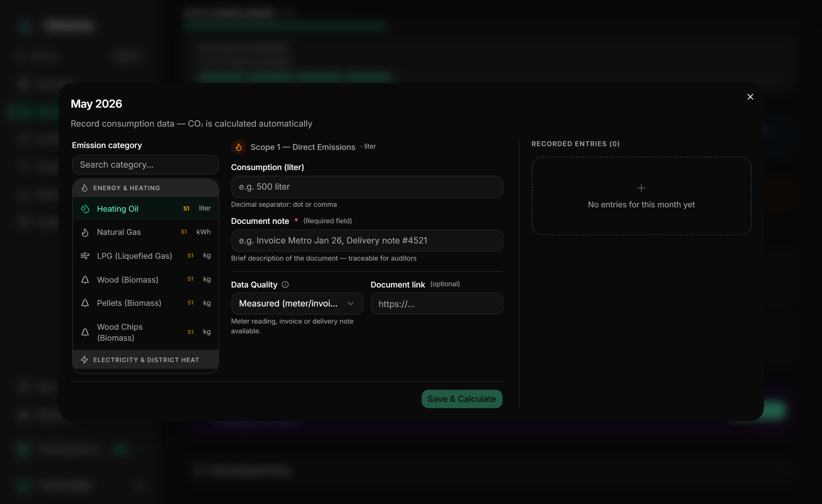This screenshot has width=822, height=504.
Task: Click the S1 badge on LPG row
Action: coord(190,256)
